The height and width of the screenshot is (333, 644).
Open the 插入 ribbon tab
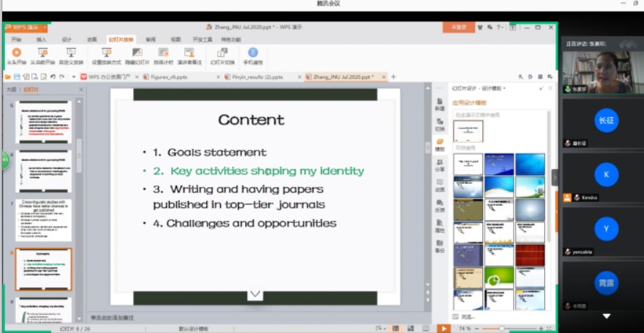[x=42, y=39]
